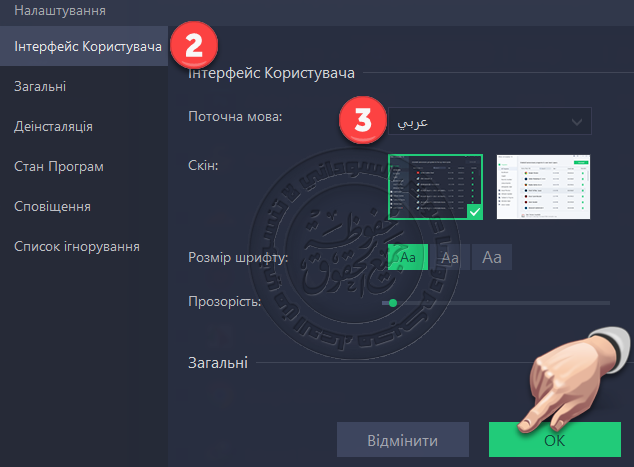Click the middle of the transparency slider track
The image size is (634, 467).
tap(499, 302)
